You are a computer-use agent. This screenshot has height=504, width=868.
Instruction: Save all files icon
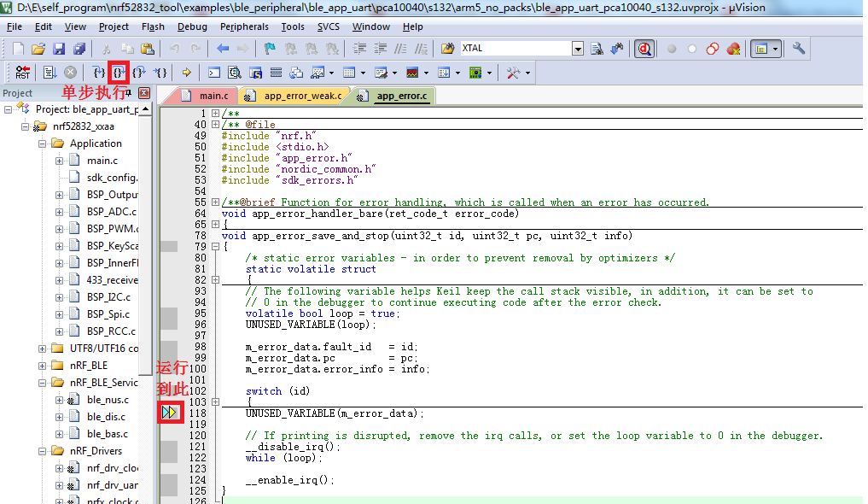click(79, 49)
